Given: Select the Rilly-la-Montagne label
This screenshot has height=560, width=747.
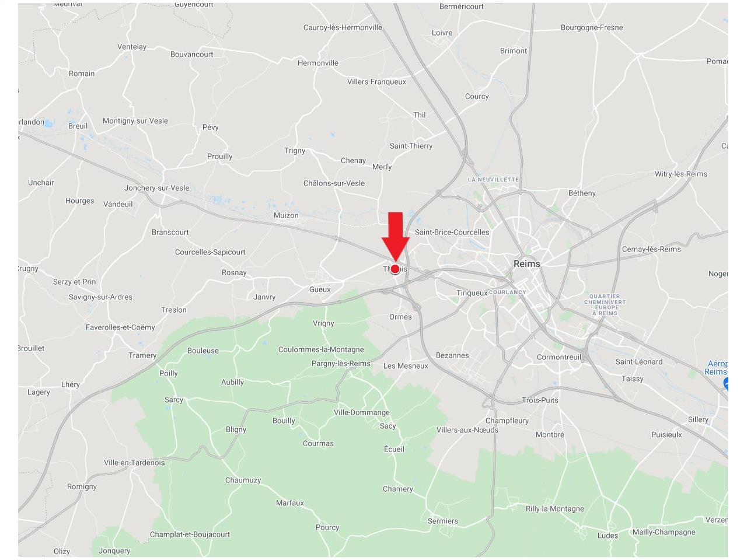Looking at the screenshot, I should [555, 509].
